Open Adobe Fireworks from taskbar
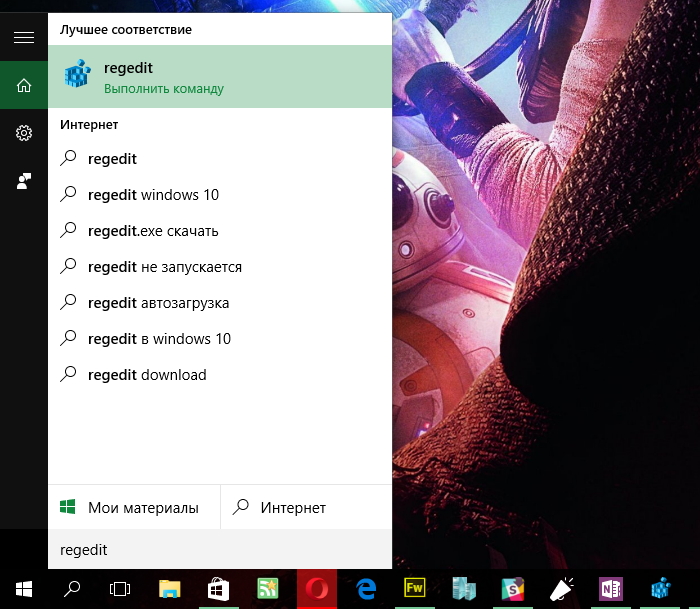This screenshot has height=609, width=700. click(415, 589)
